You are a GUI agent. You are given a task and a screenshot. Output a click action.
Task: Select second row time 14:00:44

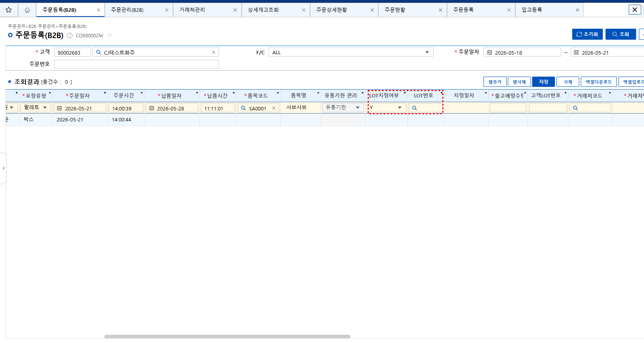pos(126,119)
